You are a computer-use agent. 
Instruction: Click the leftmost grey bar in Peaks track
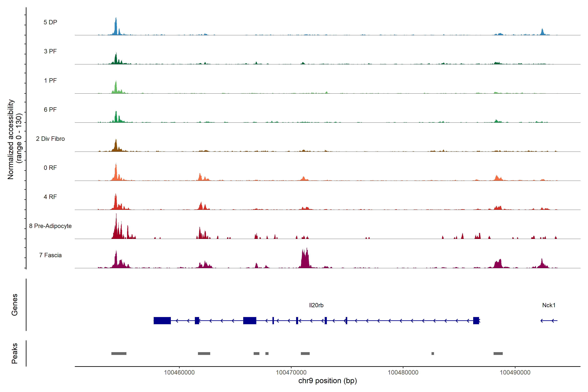(119, 353)
